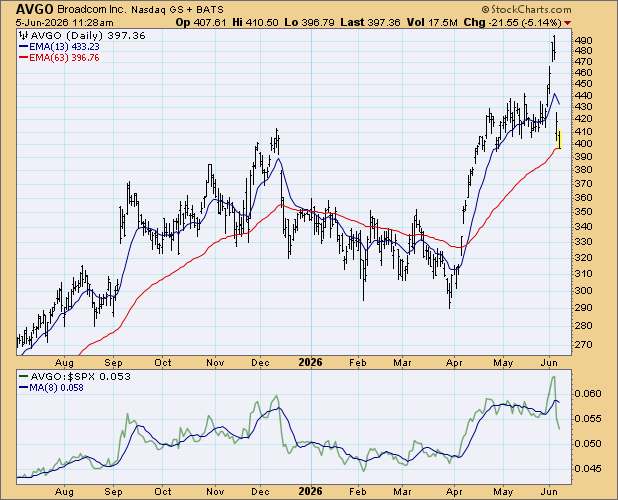Click Apr on the ratio panel date axis

point(454,491)
